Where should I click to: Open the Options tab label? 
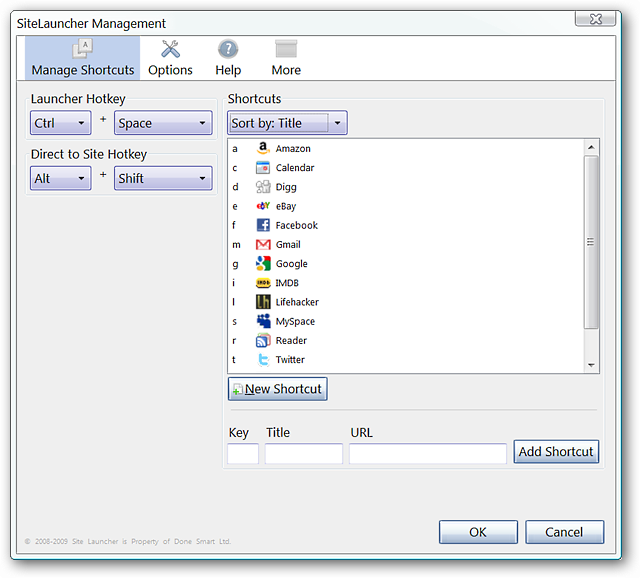(x=170, y=70)
